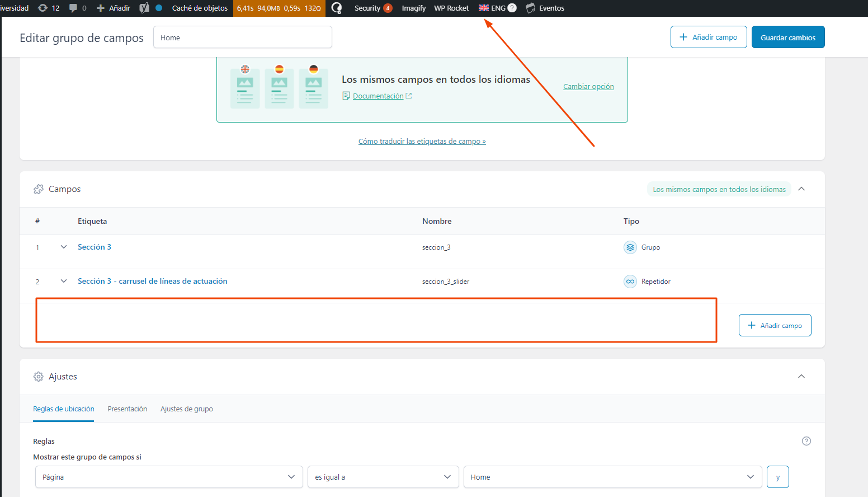Image resolution: width=868 pixels, height=497 pixels.
Task: Click the Yoast SEO icon
Action: (x=144, y=8)
